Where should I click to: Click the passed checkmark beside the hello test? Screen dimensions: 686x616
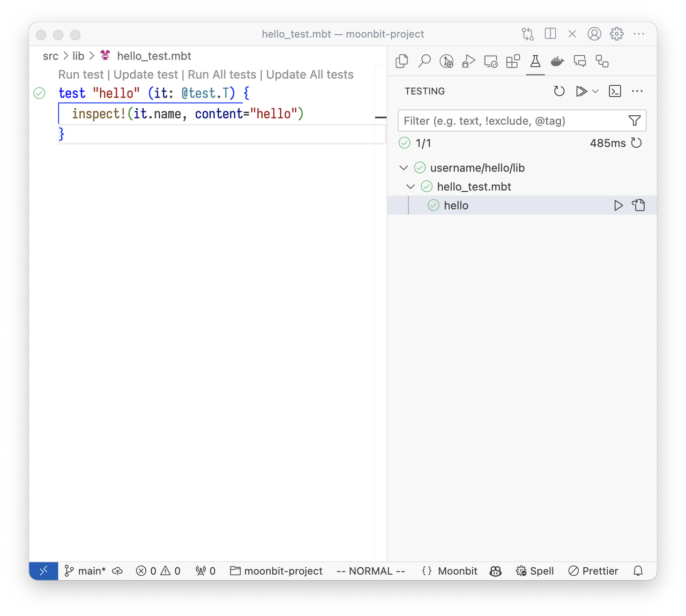click(433, 205)
